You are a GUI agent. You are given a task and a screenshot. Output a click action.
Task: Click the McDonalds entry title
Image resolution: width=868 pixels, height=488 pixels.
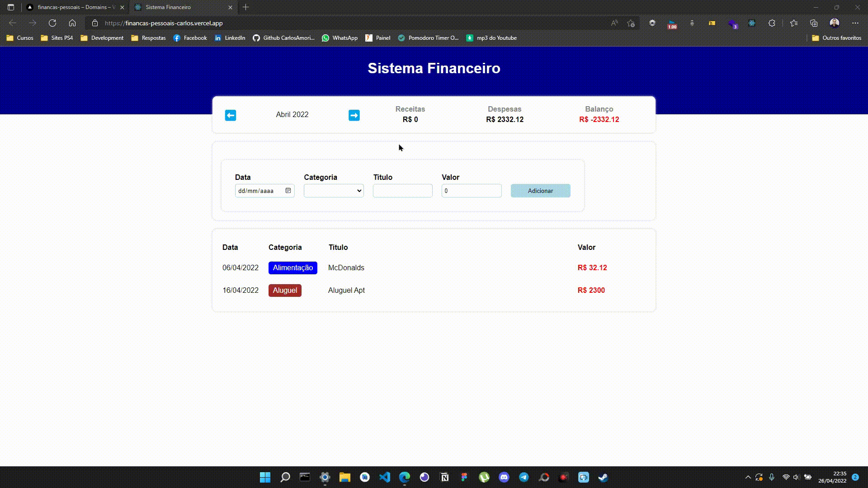pos(346,268)
